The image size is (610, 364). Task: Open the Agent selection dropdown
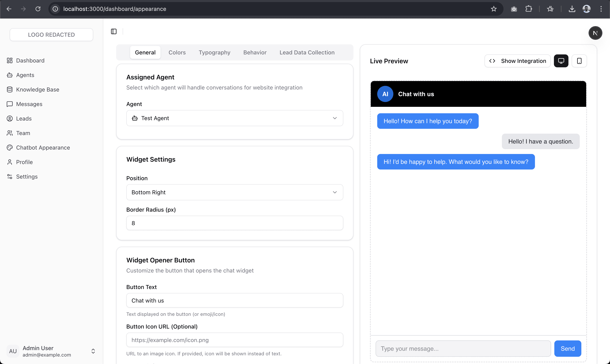(x=234, y=118)
